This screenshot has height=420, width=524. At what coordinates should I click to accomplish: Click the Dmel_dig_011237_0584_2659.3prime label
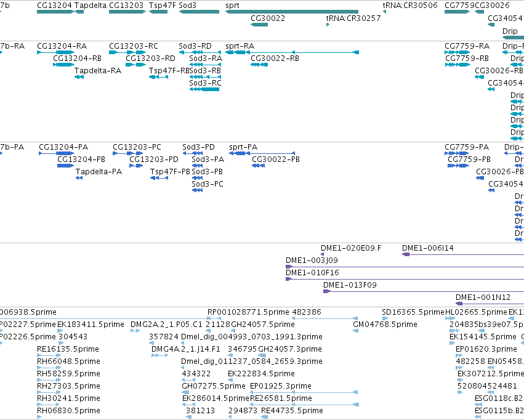[x=252, y=361]
